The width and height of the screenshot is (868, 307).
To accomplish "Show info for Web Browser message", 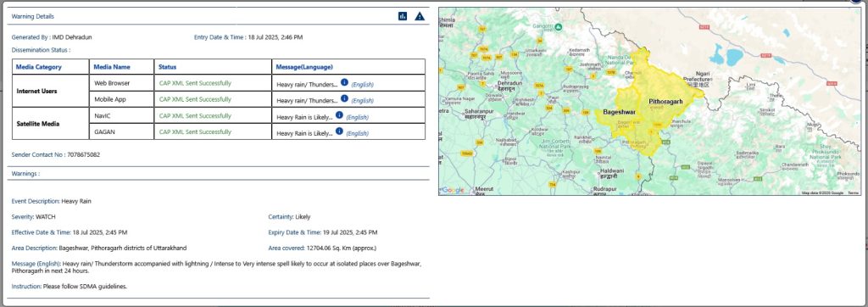I will click(x=344, y=82).
